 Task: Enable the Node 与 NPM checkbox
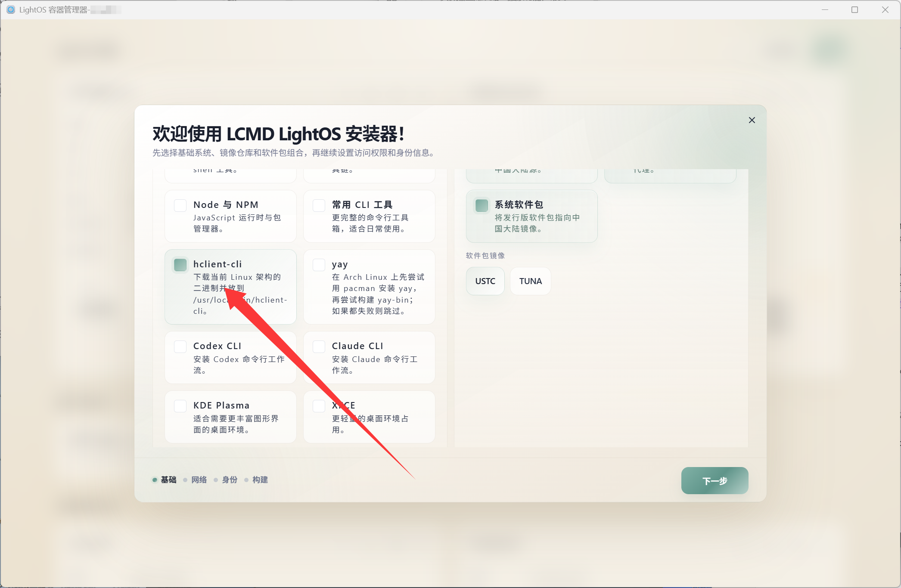pyautogui.click(x=180, y=205)
